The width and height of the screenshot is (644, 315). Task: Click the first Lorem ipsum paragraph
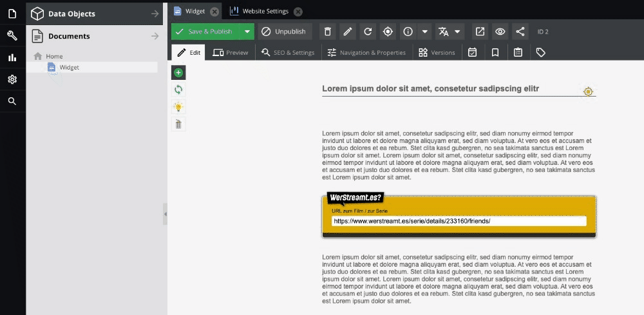click(458, 156)
